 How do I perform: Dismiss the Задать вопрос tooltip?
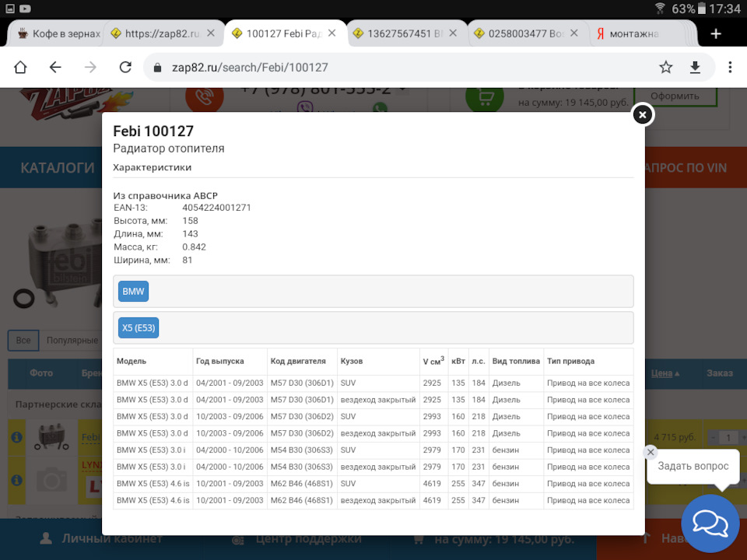click(651, 452)
